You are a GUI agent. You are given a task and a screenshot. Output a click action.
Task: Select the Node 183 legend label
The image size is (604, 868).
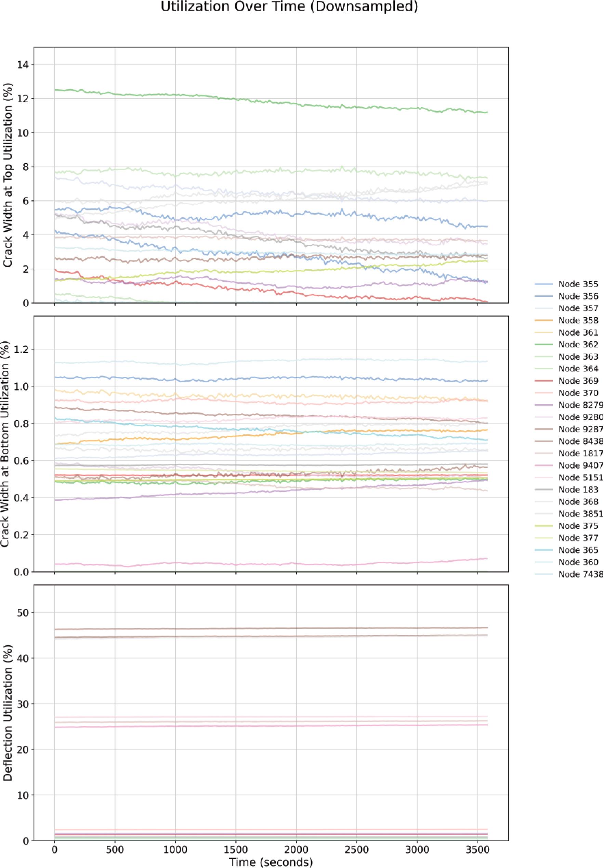578,489
